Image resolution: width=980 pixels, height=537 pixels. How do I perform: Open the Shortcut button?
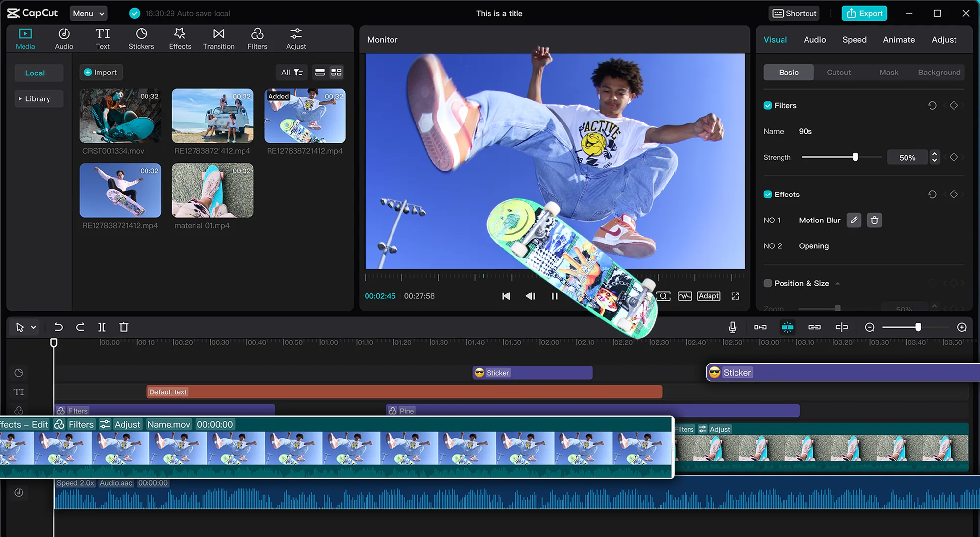coord(794,13)
